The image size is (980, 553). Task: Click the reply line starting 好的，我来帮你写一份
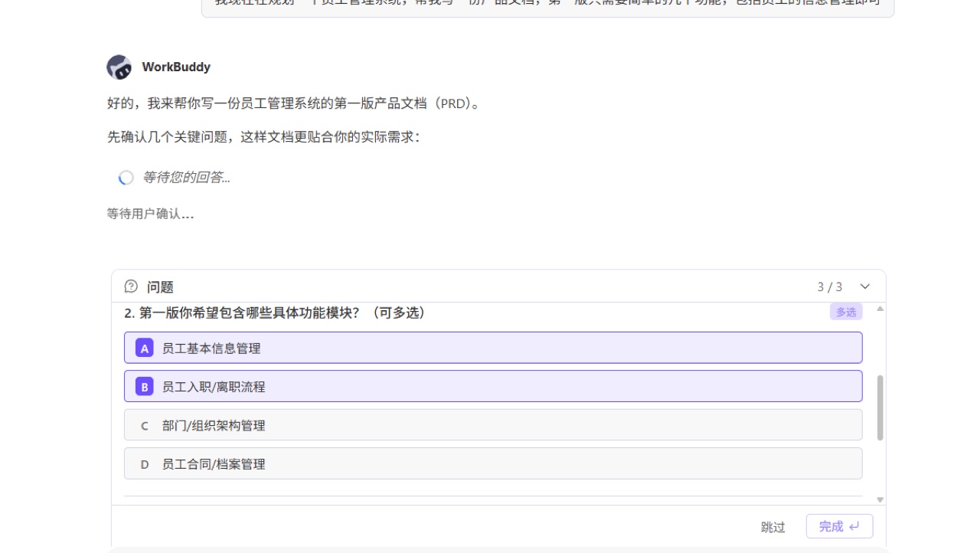[296, 103]
